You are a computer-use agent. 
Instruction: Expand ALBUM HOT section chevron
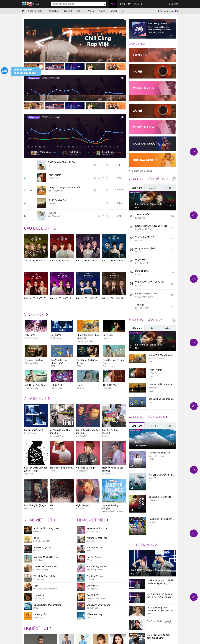coord(49,398)
